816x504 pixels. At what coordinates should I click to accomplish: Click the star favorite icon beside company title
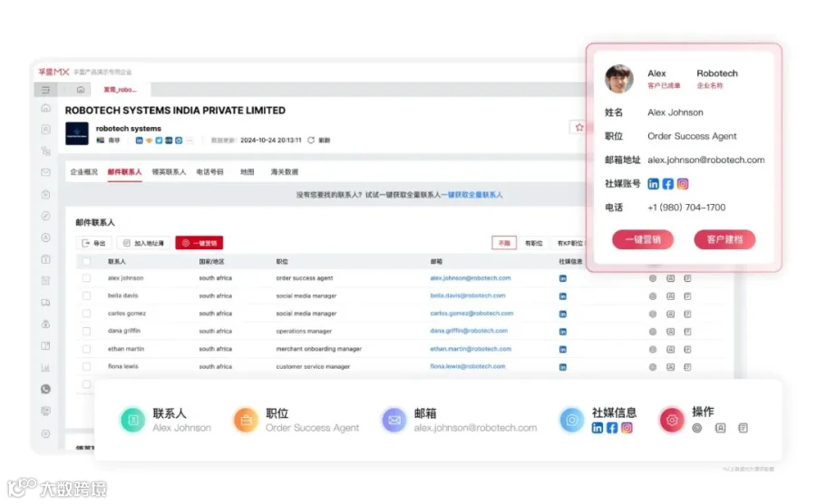[579, 128]
